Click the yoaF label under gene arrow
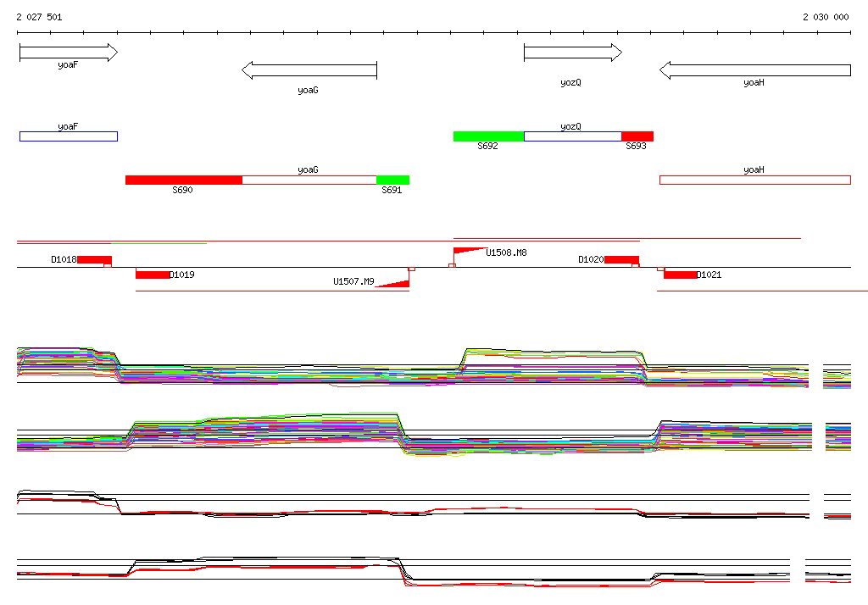Screen dimensions: 868x605 [68, 64]
